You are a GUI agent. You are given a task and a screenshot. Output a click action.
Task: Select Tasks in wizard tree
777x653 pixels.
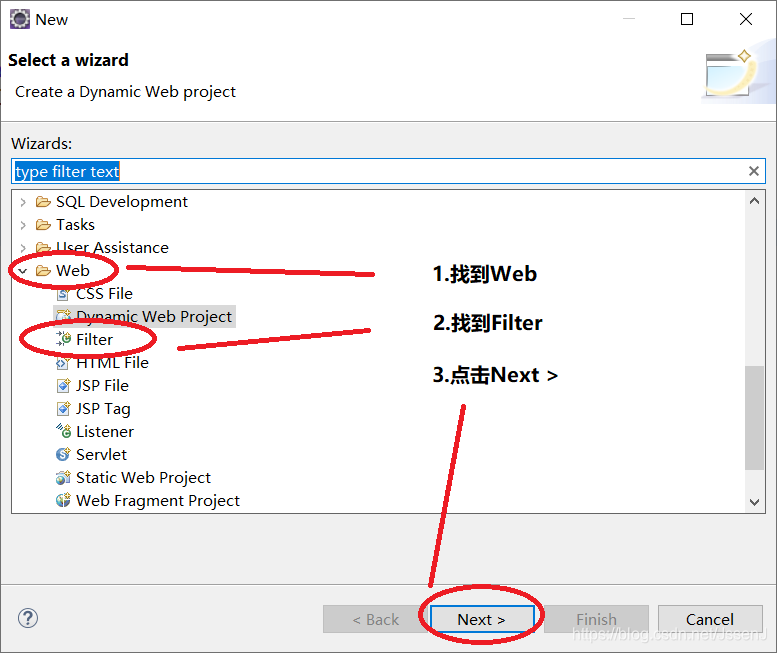[75, 225]
